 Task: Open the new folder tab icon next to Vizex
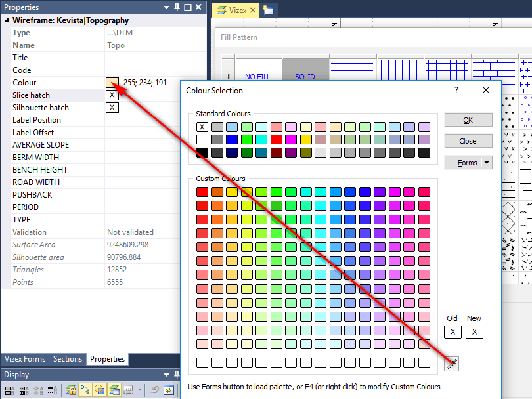click(268, 10)
